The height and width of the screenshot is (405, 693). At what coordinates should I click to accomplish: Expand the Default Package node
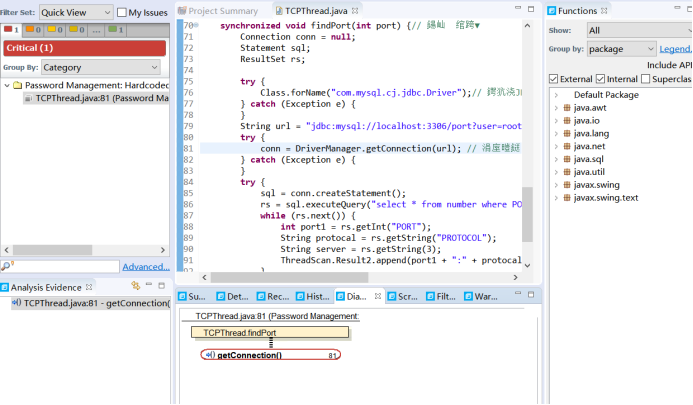tap(556, 95)
